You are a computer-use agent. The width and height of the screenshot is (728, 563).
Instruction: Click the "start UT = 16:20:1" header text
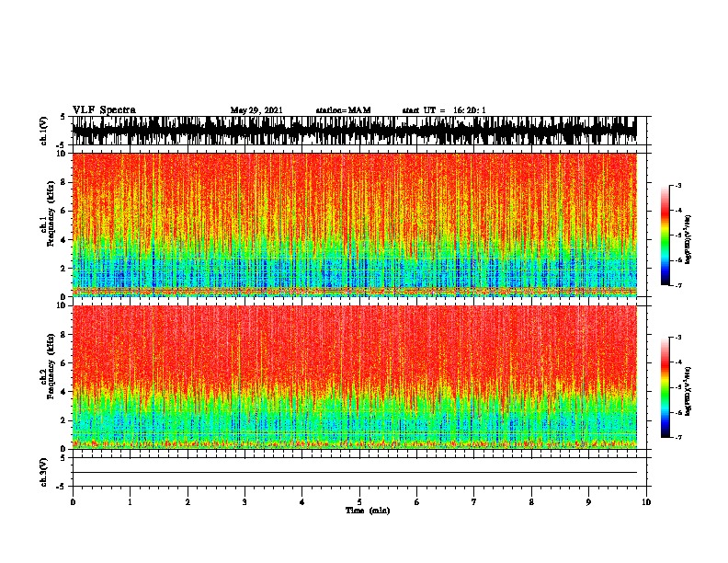pos(444,110)
